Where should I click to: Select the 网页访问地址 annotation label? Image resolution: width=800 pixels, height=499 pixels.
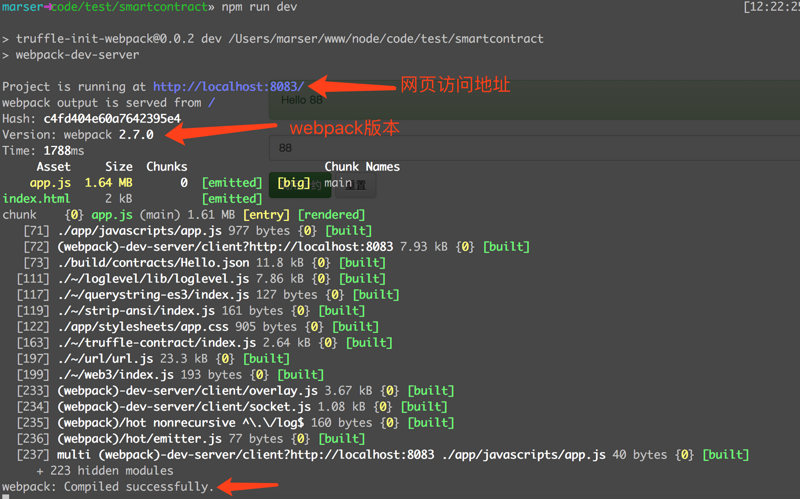click(455, 85)
